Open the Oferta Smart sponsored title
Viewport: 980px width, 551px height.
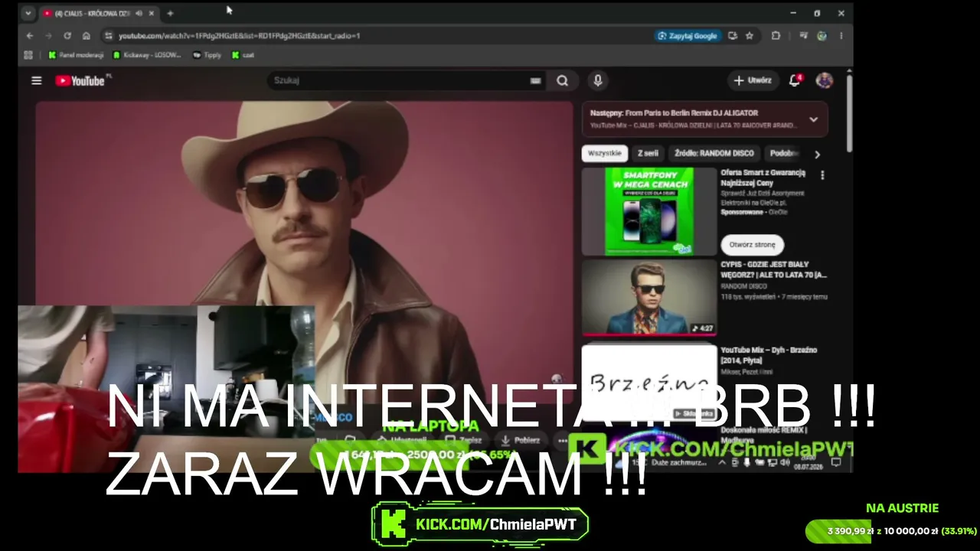763,178
